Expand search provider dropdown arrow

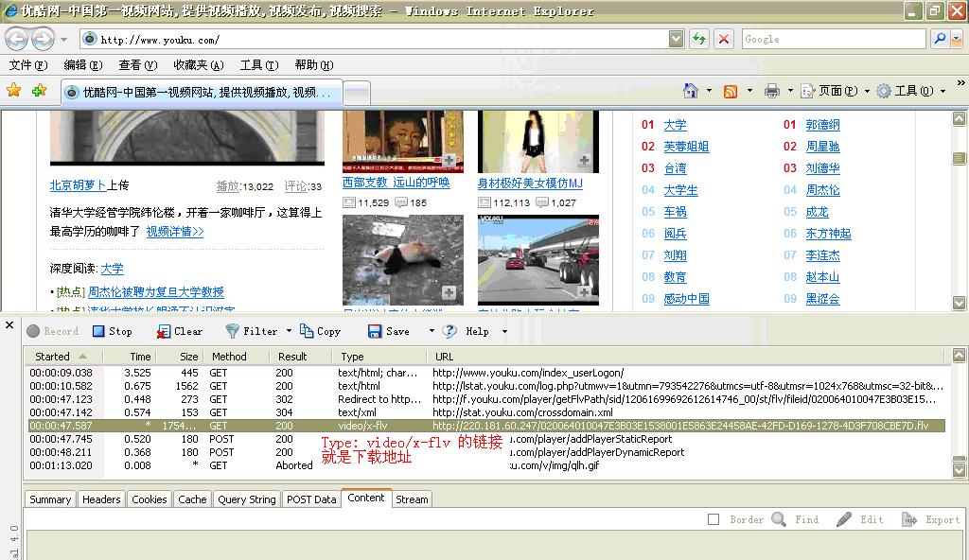tap(957, 39)
